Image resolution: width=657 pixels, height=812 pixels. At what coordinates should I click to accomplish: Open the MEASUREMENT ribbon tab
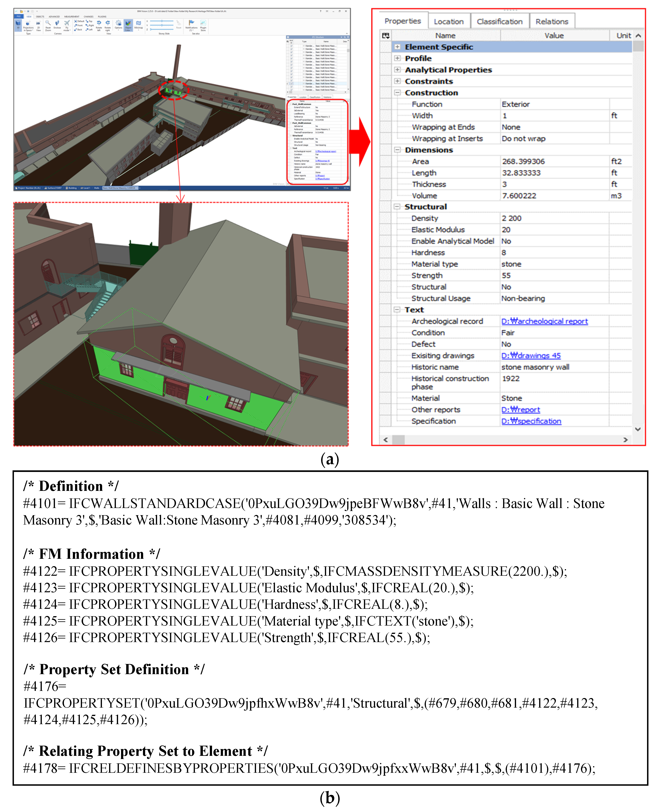72,17
